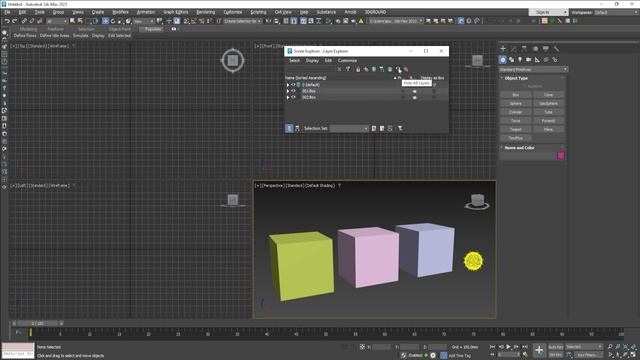Click the Sphere primitive button
640x360 pixels.
click(516, 104)
